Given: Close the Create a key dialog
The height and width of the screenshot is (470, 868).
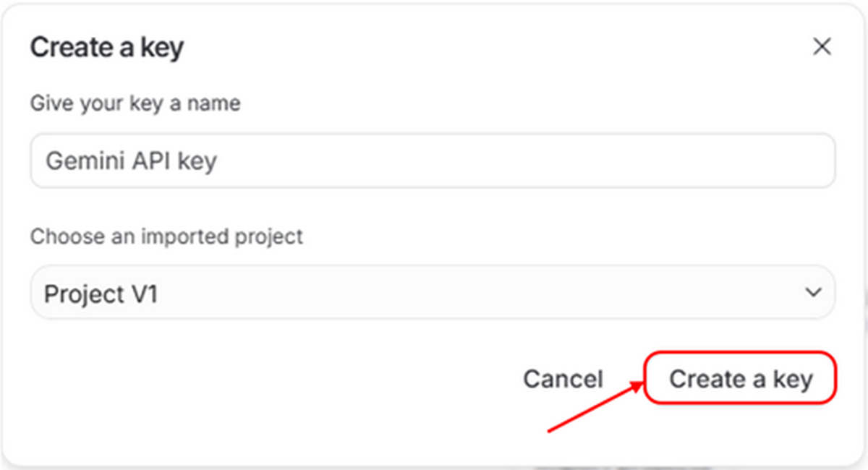Looking at the screenshot, I should 821,48.
